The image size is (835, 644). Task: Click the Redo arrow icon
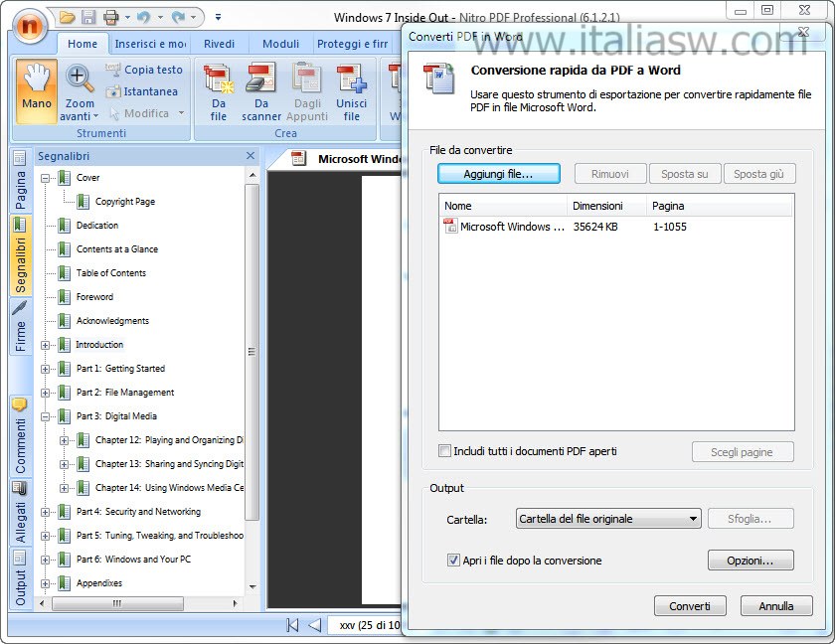178,18
